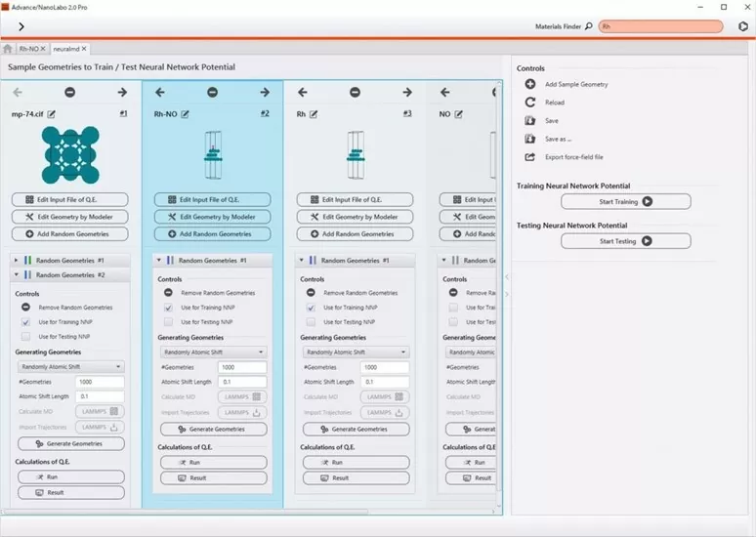
Task: Move the Rh geometry column right
Action: pos(406,93)
